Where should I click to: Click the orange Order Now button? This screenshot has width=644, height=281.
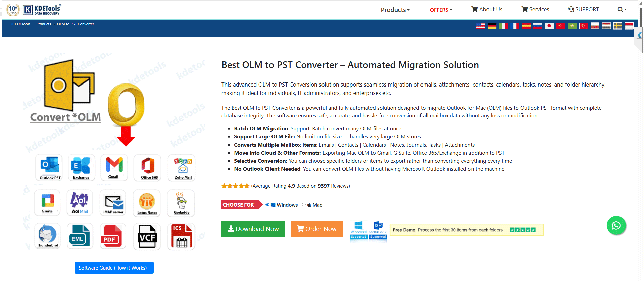(x=316, y=229)
